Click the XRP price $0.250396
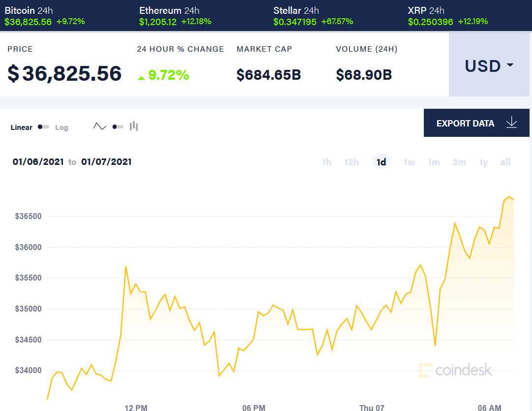 click(x=430, y=22)
